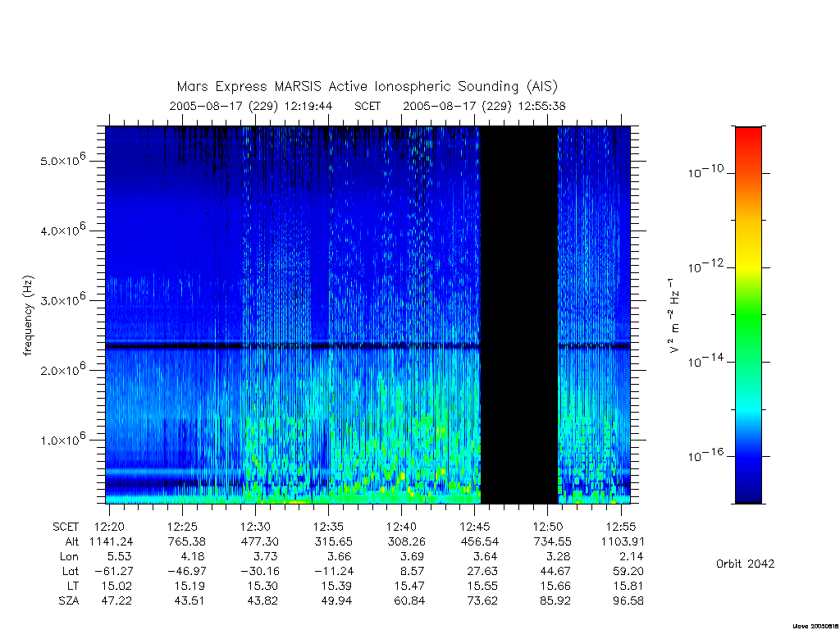840x630 pixels.
Task: Click the 10^-16 colorbar label
Action: pyautogui.click(x=705, y=455)
